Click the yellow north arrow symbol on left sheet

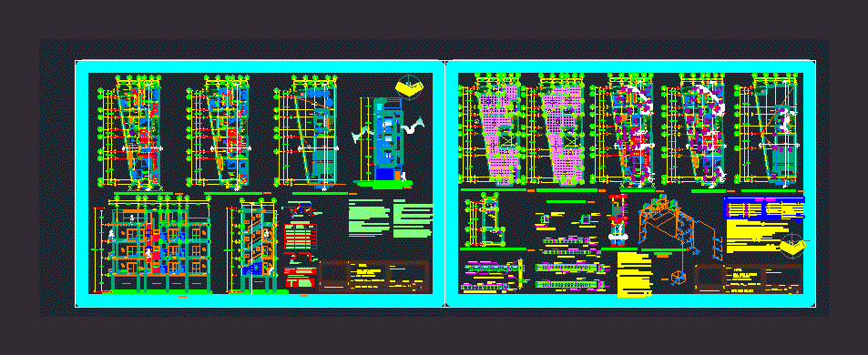click(x=409, y=86)
